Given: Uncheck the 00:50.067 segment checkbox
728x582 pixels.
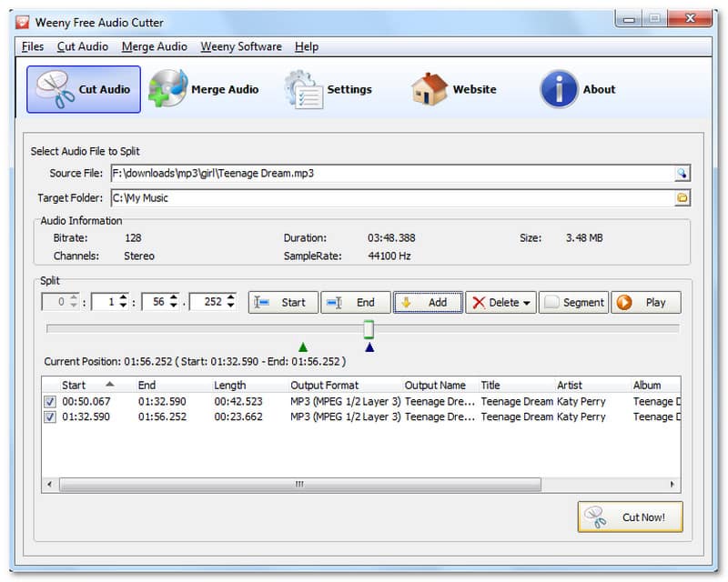Looking at the screenshot, I should 50,402.
